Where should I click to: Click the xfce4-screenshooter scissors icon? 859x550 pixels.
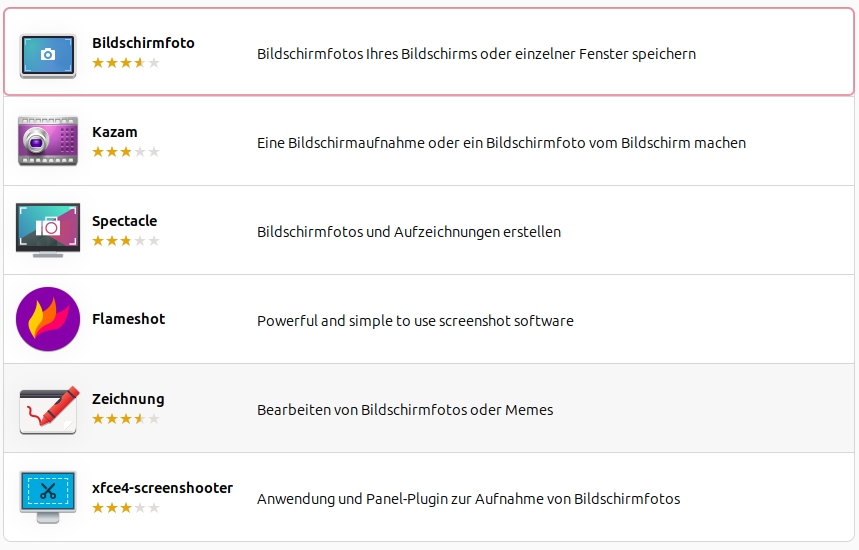pyautogui.click(x=48, y=497)
